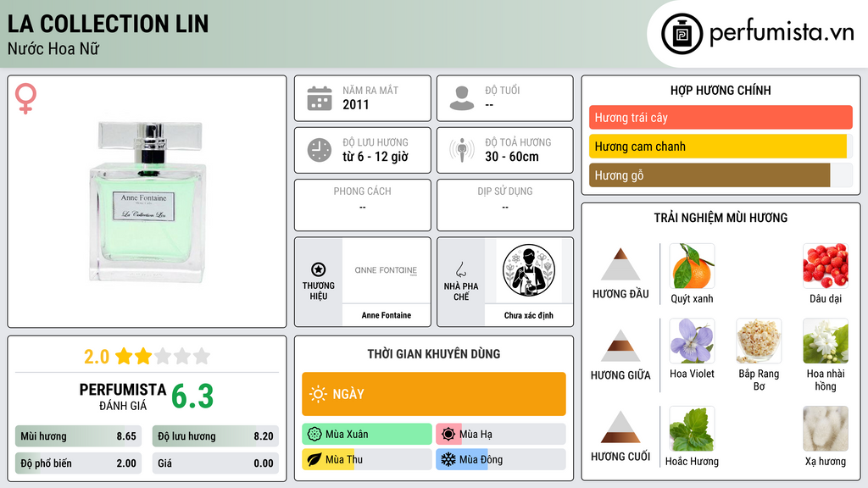The image size is (868, 488).
Task: Click the Thời gian khuyên dùng heading
Action: pos(434,353)
